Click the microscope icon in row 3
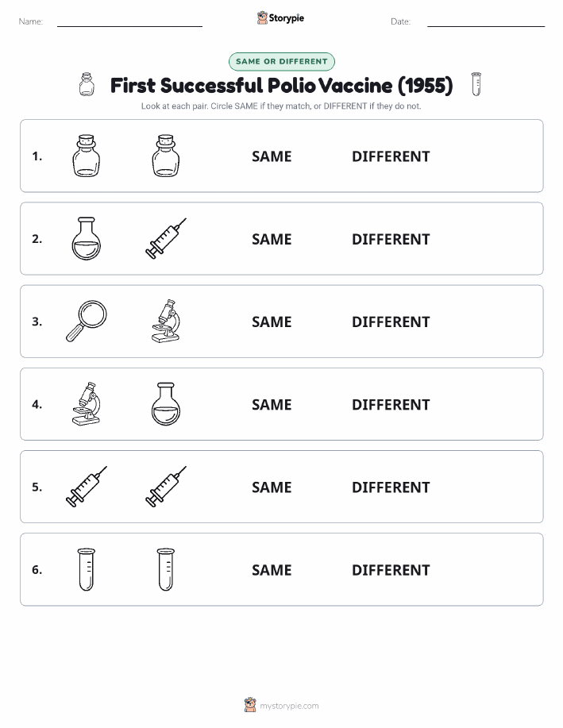This screenshot has height=728, width=563. coord(166,321)
